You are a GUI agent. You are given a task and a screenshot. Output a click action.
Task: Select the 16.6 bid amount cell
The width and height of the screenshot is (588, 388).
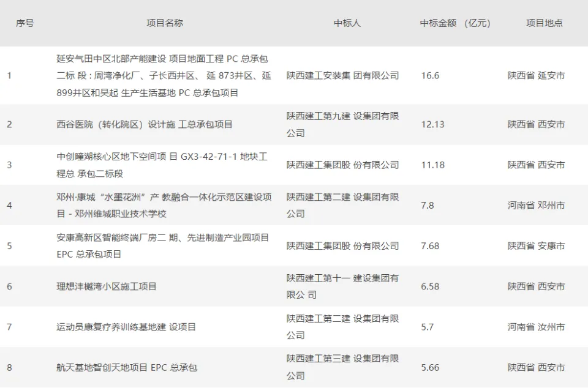pos(430,76)
